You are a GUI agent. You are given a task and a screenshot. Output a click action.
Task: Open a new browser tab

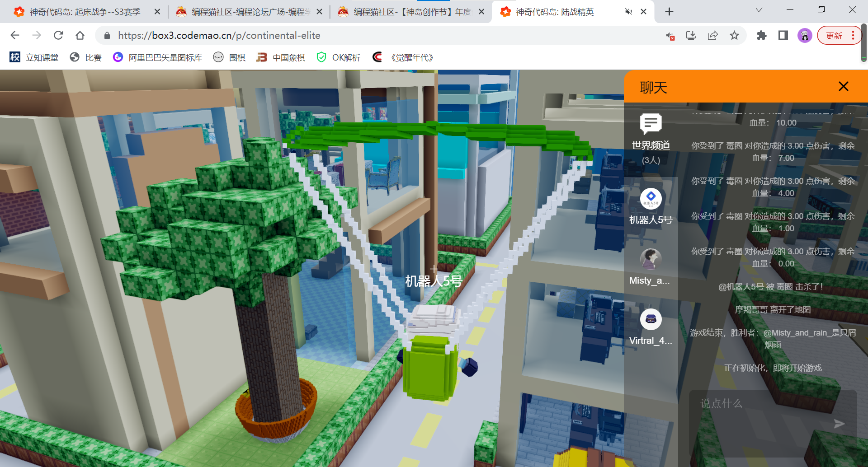click(670, 12)
